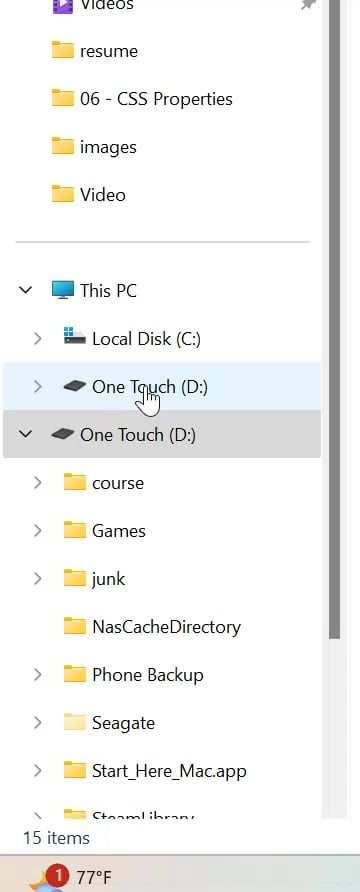The height and width of the screenshot is (892, 360).
Task: Open the Start_Here_Mac.app item
Action: tap(169, 771)
